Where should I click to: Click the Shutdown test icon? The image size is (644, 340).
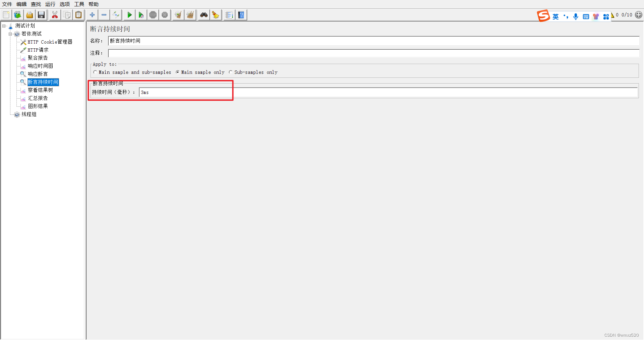pyautogui.click(x=165, y=15)
